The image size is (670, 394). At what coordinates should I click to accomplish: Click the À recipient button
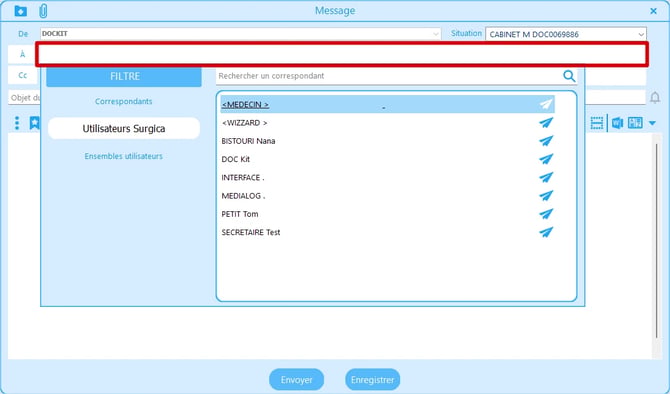tap(22, 54)
